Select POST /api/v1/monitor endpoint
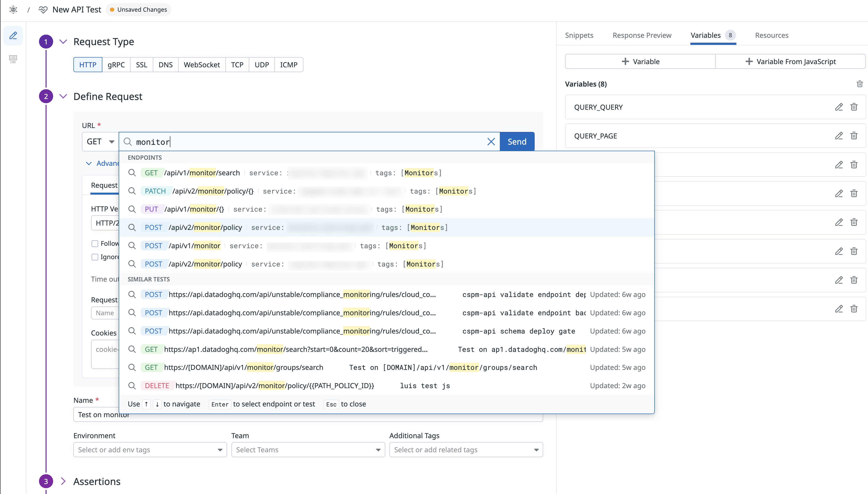The width and height of the screenshot is (868, 494). (x=386, y=246)
